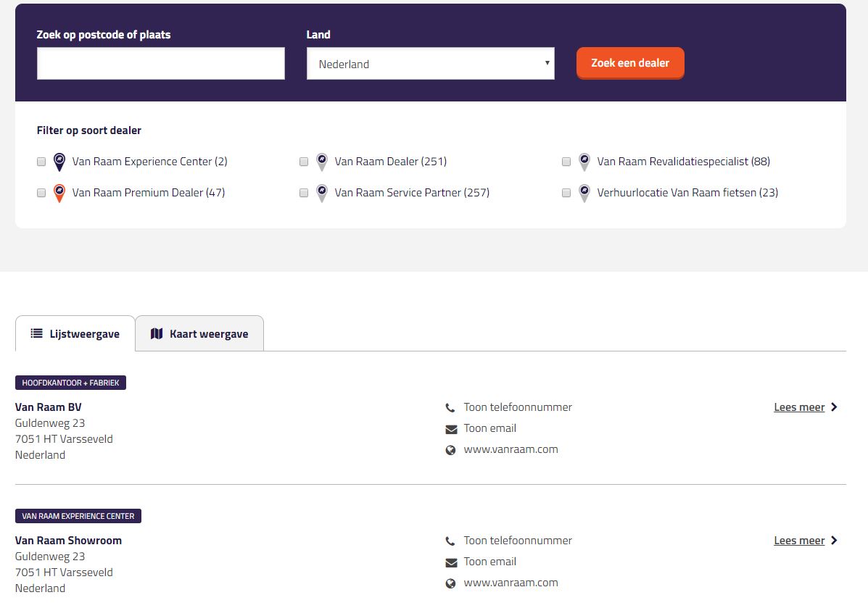
Task: Tick the Van Raam Experience Center checkbox
Action: [x=41, y=162]
